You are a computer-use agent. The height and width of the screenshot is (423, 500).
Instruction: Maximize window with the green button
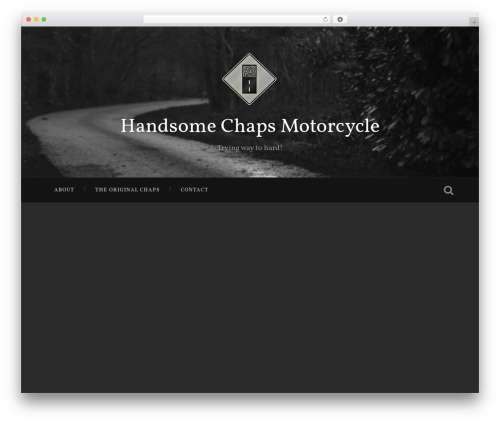tap(44, 19)
